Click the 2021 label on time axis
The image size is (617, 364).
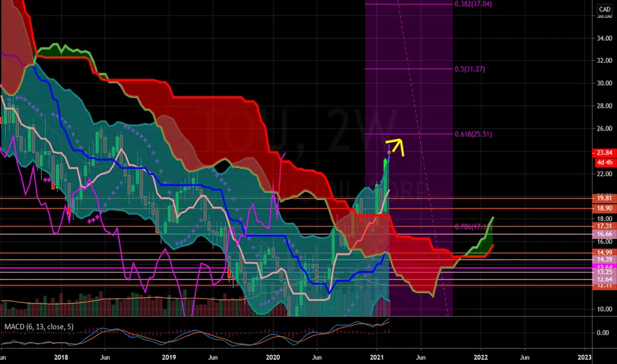[x=377, y=357]
